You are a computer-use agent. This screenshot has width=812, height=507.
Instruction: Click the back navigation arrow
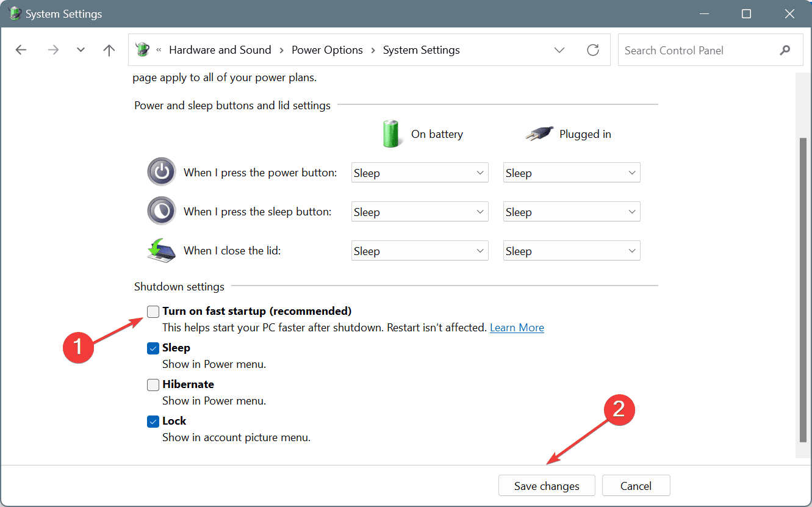coord(21,50)
